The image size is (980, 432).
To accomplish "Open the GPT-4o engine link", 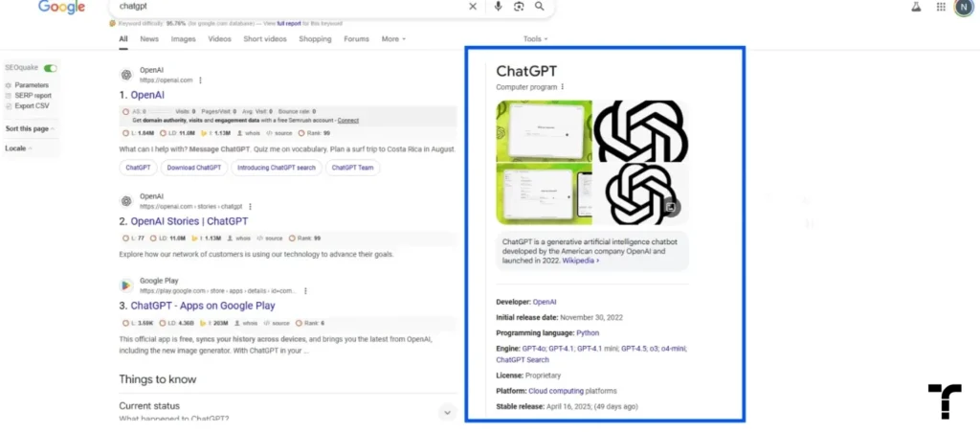I will pos(533,349).
